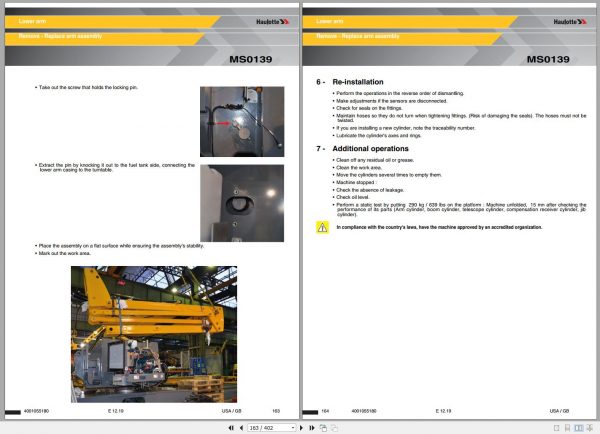
Task: Click the yellow warning triangle icon
Action: 322,227
